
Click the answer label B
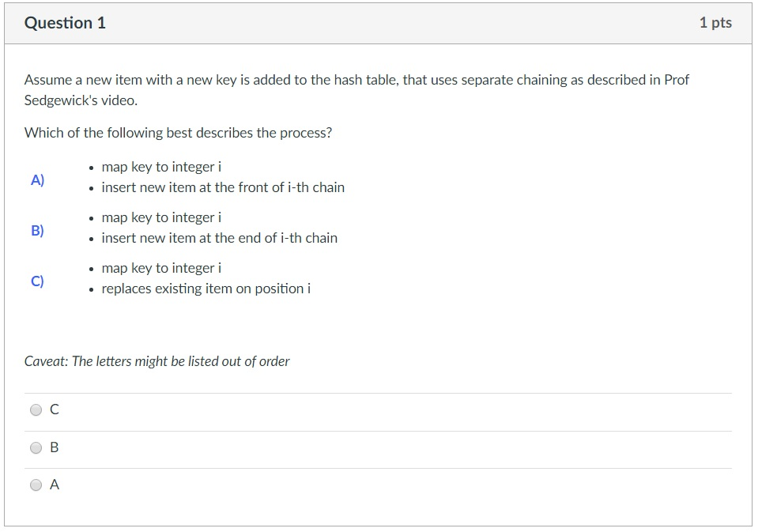tap(53, 447)
